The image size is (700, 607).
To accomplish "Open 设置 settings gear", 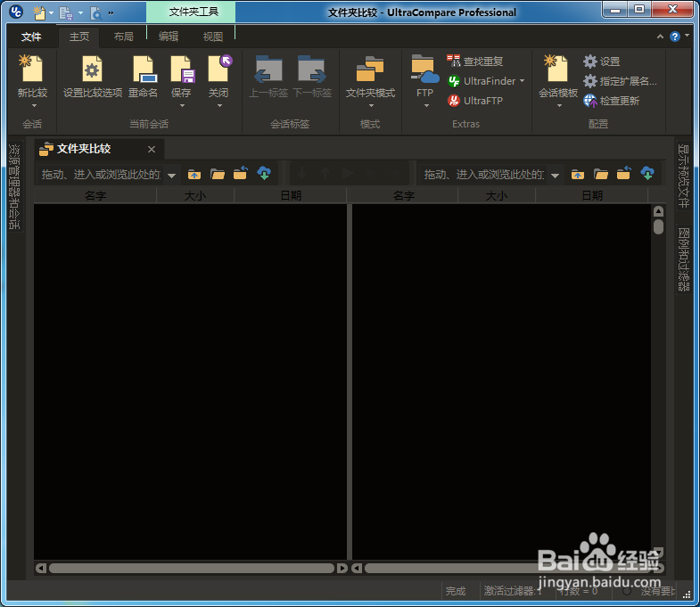I will point(601,62).
